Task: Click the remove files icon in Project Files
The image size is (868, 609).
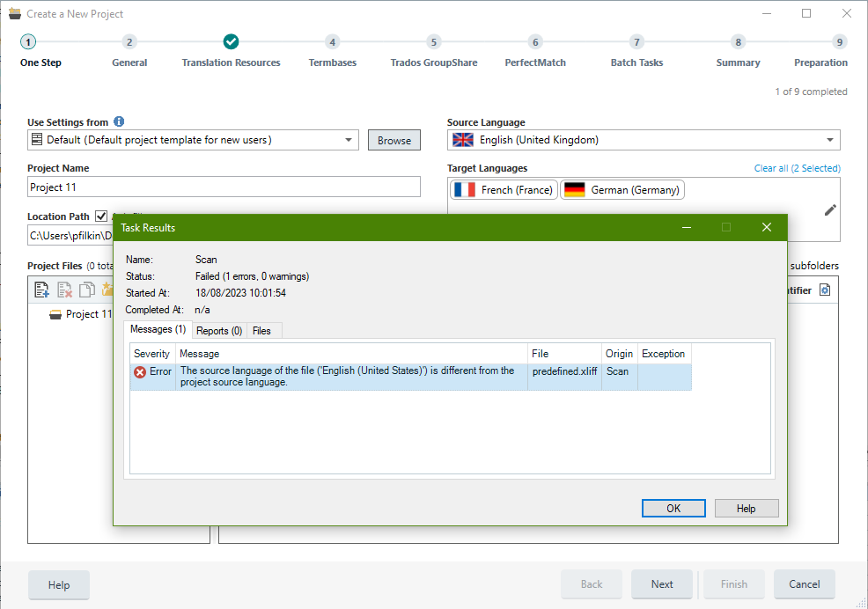Action: (65, 290)
